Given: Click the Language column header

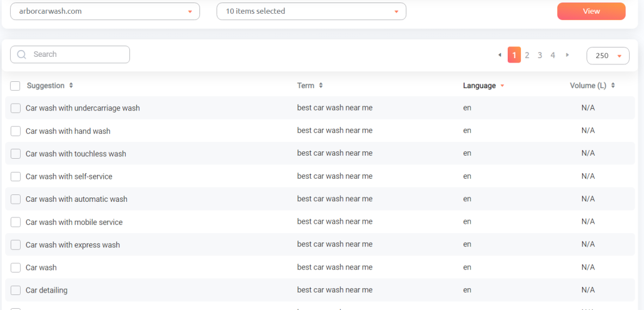Looking at the screenshot, I should click(480, 86).
